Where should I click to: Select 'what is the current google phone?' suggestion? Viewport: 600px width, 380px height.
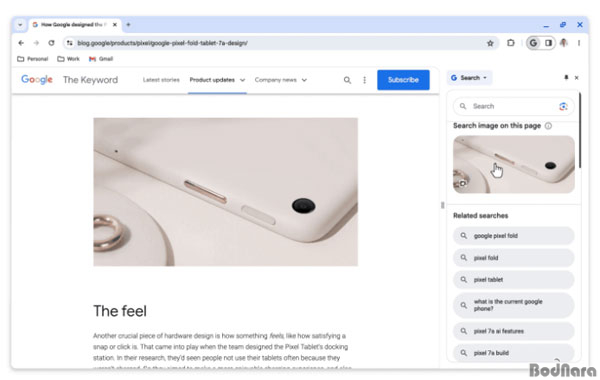(x=514, y=305)
